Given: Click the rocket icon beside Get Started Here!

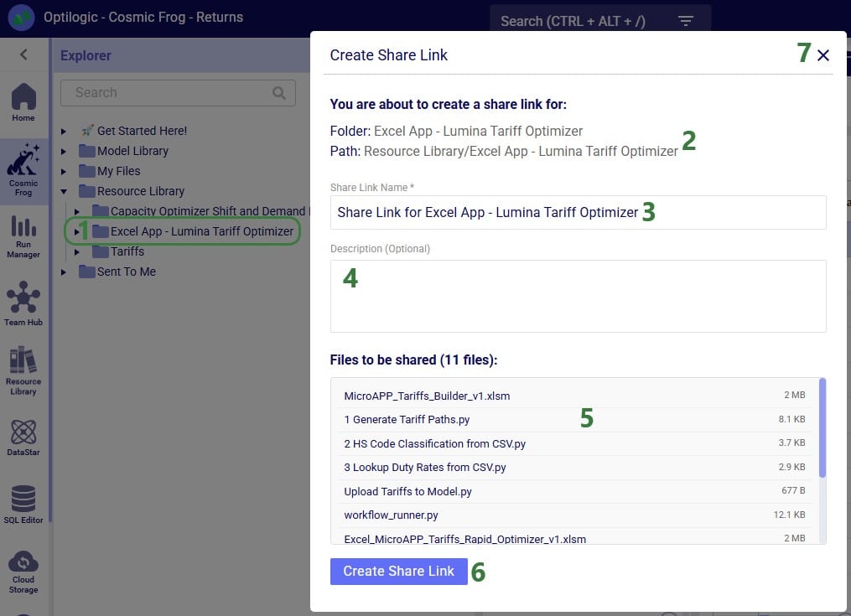Looking at the screenshot, I should (x=87, y=131).
